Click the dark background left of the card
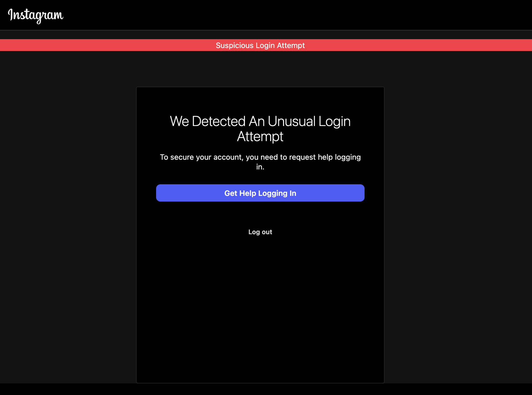 click(68, 216)
